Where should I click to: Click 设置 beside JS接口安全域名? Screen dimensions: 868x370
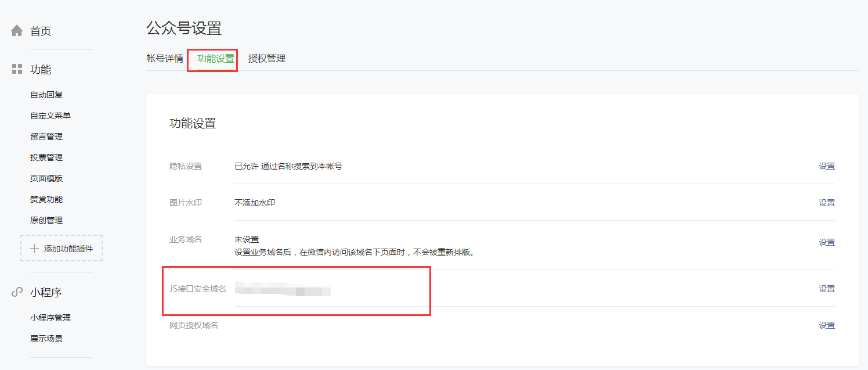pos(827,289)
